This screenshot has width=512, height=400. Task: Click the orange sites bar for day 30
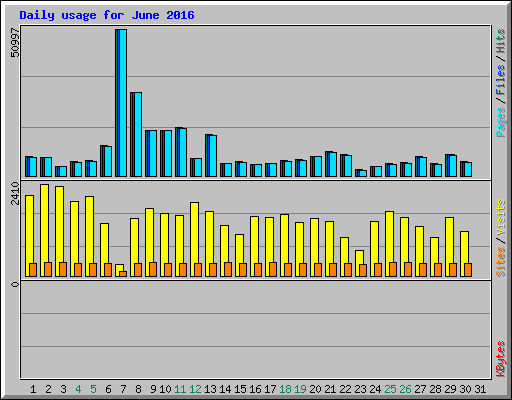click(468, 270)
